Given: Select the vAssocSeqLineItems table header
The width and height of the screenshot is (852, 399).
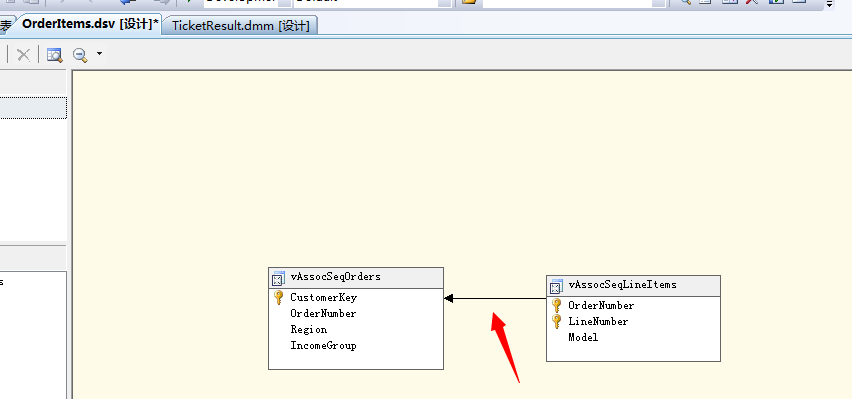Looking at the screenshot, I should tap(633, 286).
